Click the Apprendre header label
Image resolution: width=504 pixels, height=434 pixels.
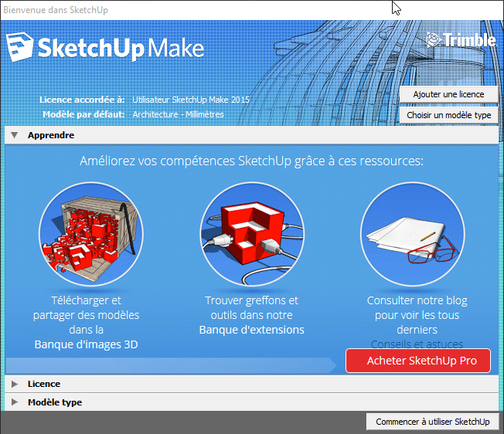pyautogui.click(x=51, y=135)
